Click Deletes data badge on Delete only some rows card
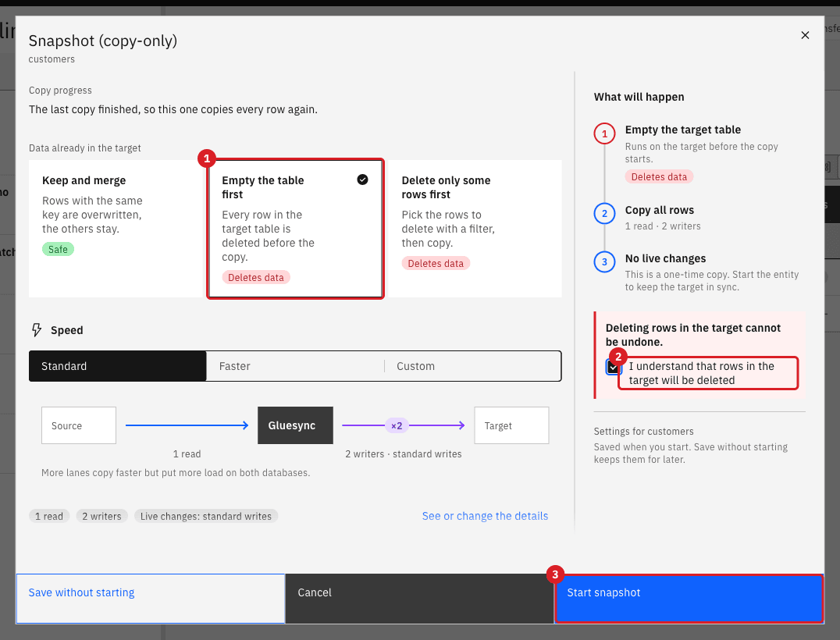The image size is (840, 640). tap(436, 264)
